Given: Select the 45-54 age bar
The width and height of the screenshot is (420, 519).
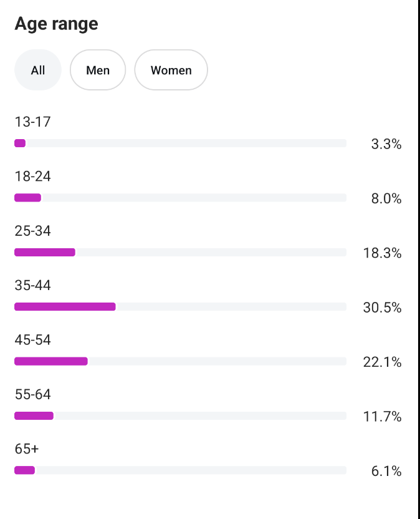Looking at the screenshot, I should point(180,361).
